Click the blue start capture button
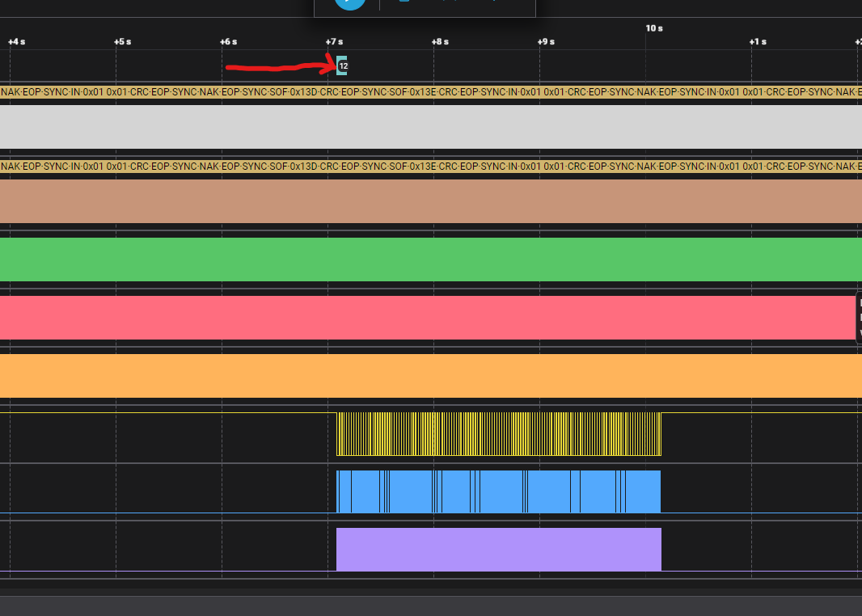Image resolution: width=862 pixels, height=616 pixels. click(x=350, y=2)
